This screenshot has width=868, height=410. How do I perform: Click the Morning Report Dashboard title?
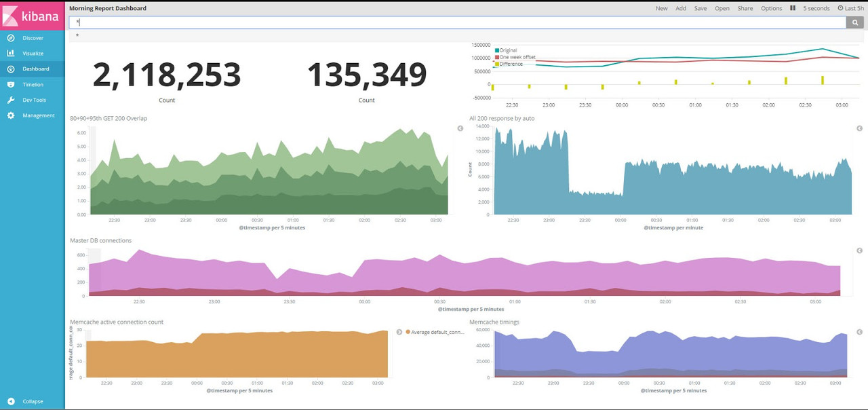coord(108,9)
